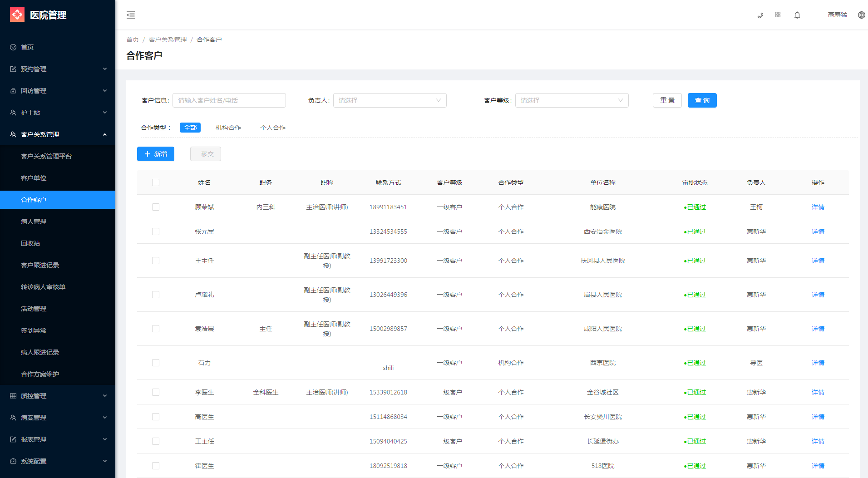Collapse sidebar with the menu fold icon
868x478 pixels.
coord(131,15)
